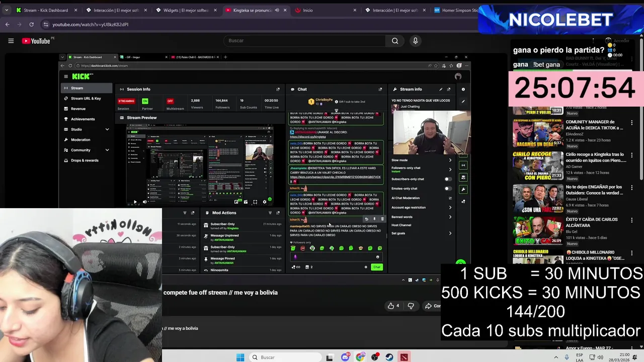Enter fullscreen in the video player
This screenshot has height=362, width=644.
tap(255, 202)
